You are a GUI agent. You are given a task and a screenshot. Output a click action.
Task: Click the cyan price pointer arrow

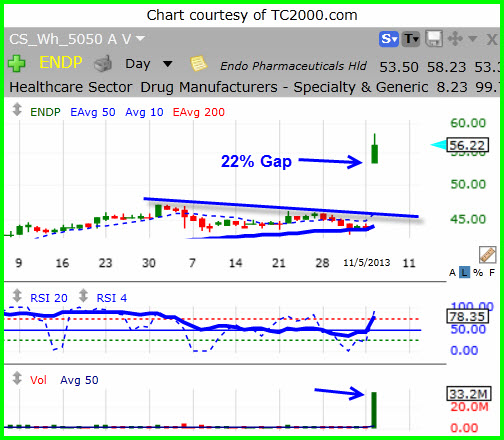438,145
